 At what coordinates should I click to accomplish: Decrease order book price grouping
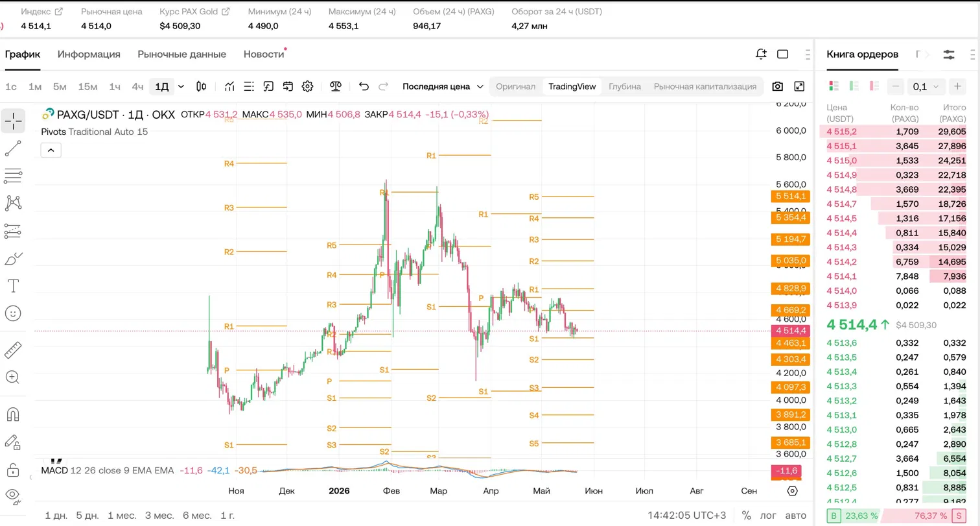(x=896, y=86)
